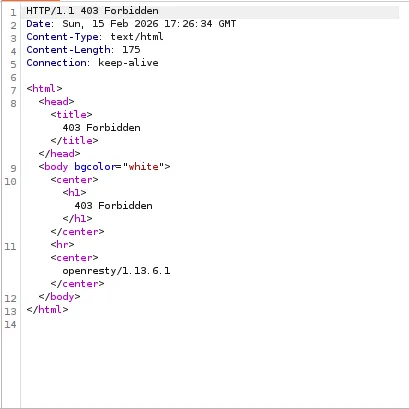Select the opening title tag
The height and width of the screenshot is (409, 409).
click(71, 115)
